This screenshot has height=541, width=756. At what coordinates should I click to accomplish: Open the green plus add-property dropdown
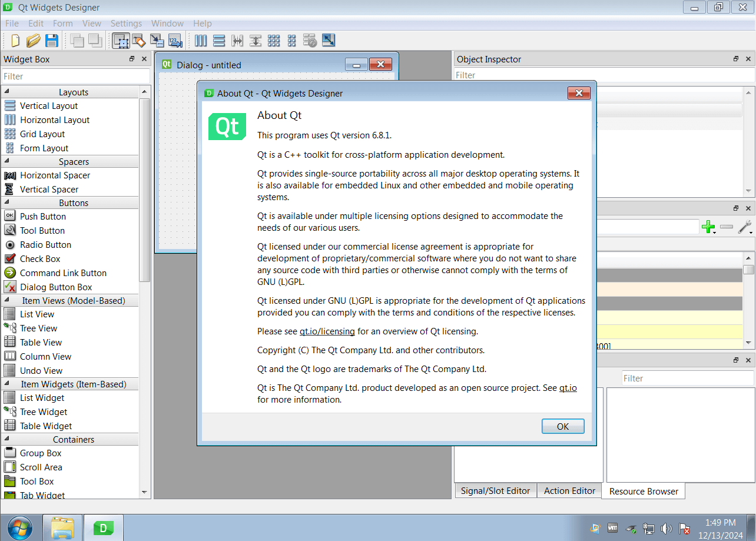coord(709,227)
